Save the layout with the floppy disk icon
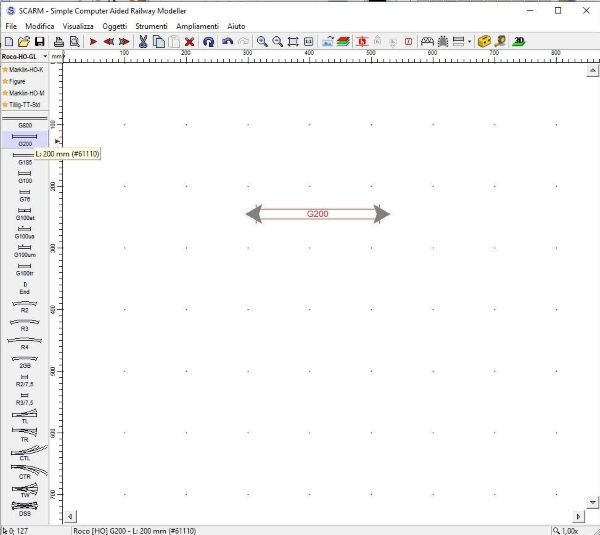 40,42
